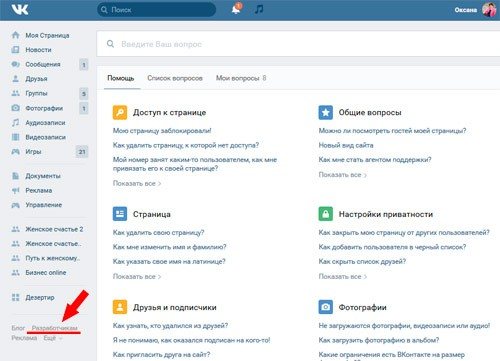Click Общие вопросы star icon

325,112
